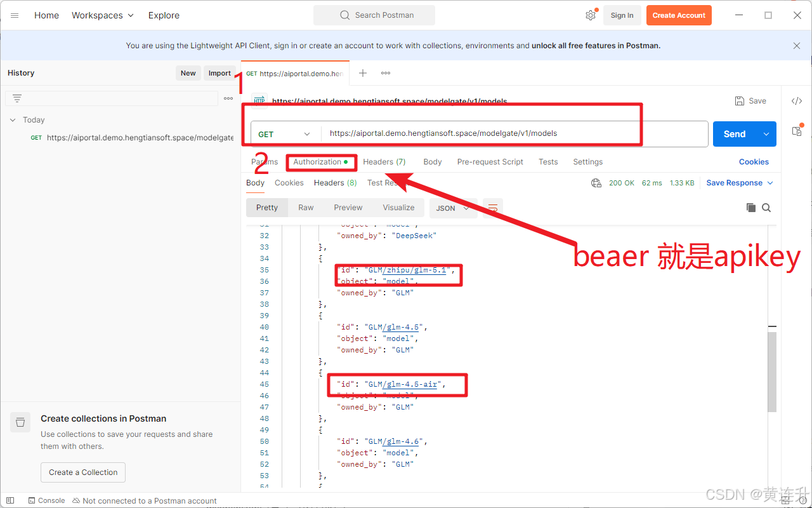812x508 pixels.
Task: Open help icon in status bar
Action: [x=802, y=500]
